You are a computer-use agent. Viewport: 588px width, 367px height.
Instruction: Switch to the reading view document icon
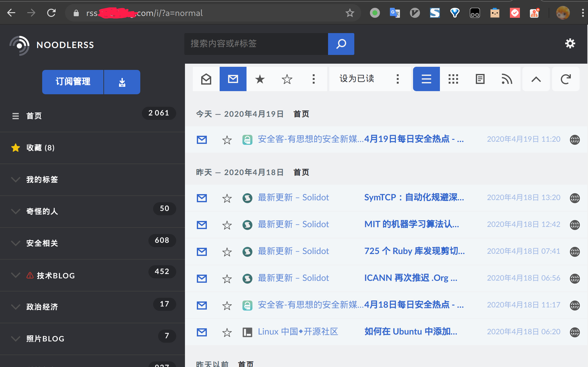[x=480, y=79]
